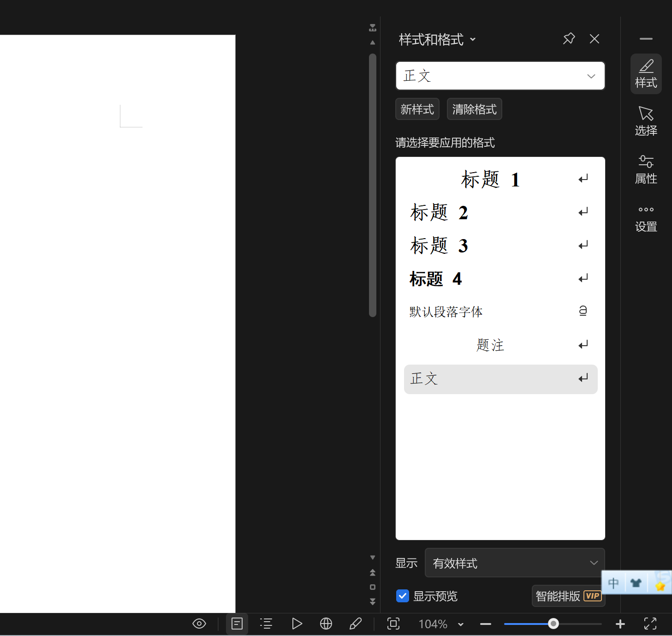Open the 104% zoom level dropdown
The height and width of the screenshot is (636, 672).
441,624
